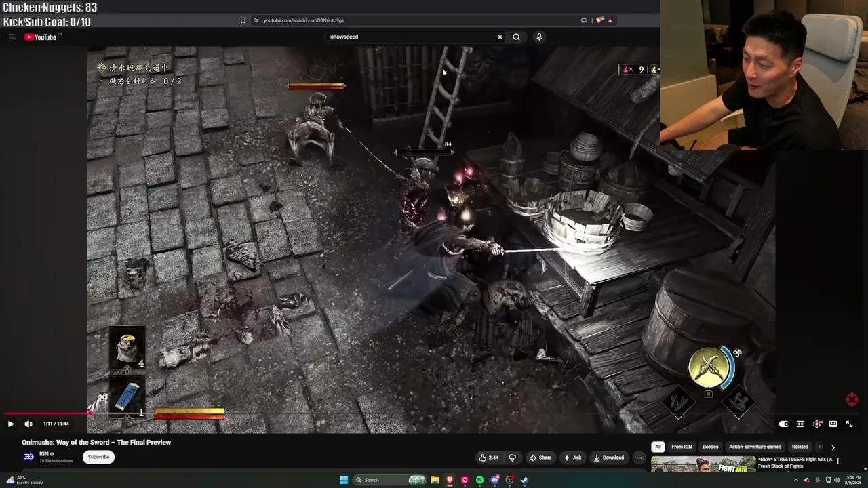Open the IGN channel avatar

(28, 457)
